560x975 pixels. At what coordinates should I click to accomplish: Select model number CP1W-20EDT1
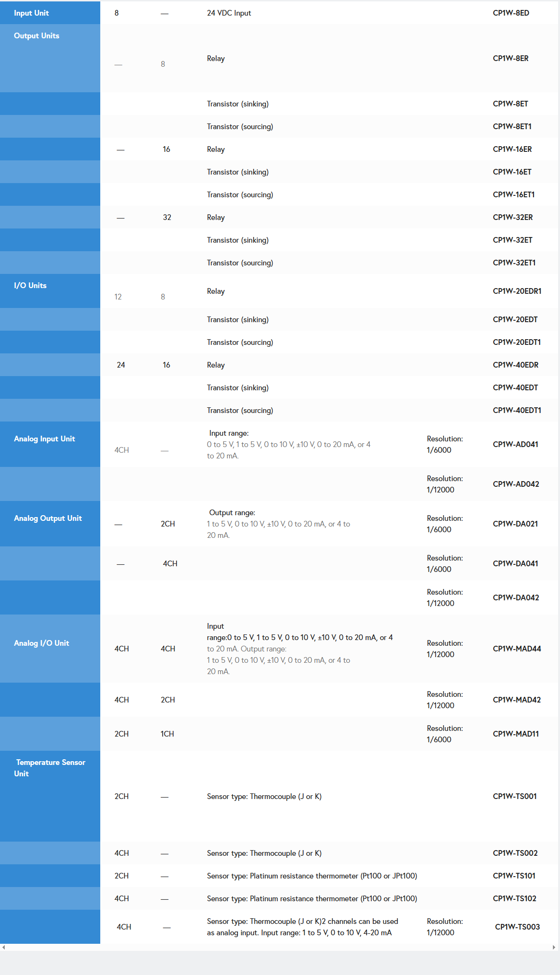[x=517, y=342]
